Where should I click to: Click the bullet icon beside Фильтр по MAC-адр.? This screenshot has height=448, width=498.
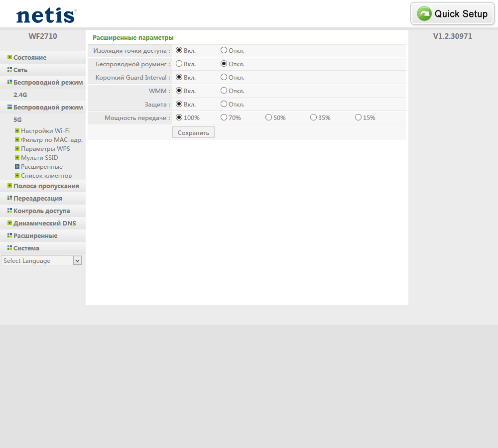tap(17, 139)
